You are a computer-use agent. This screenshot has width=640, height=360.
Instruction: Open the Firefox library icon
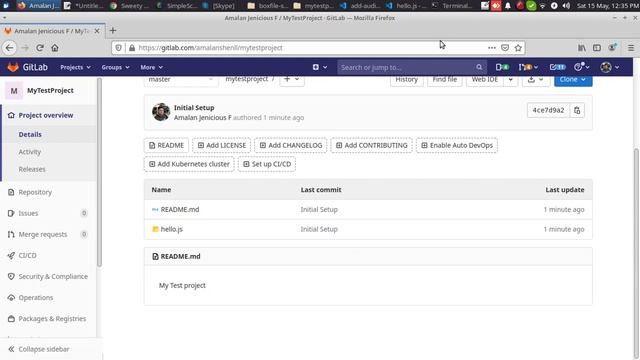pos(582,48)
